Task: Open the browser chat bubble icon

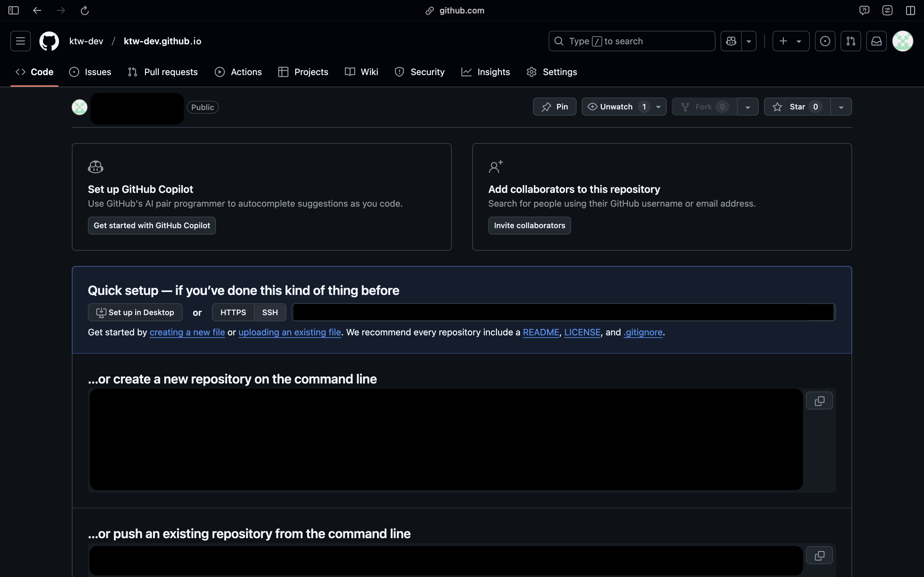Action: click(864, 10)
